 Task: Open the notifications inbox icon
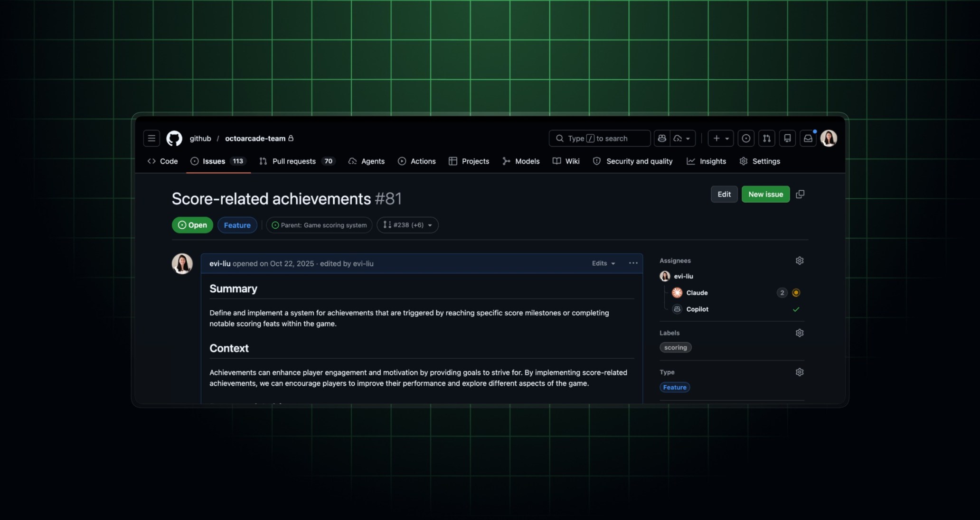(x=808, y=138)
